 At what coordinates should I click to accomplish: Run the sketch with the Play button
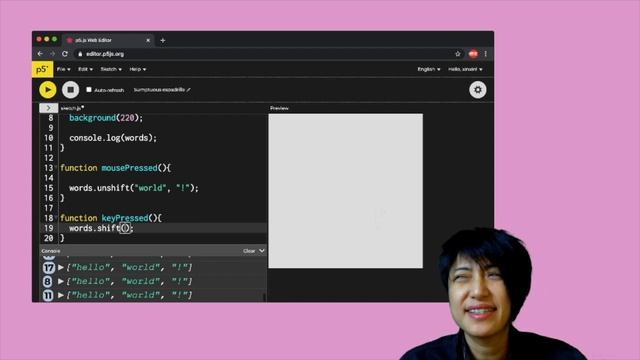point(48,90)
